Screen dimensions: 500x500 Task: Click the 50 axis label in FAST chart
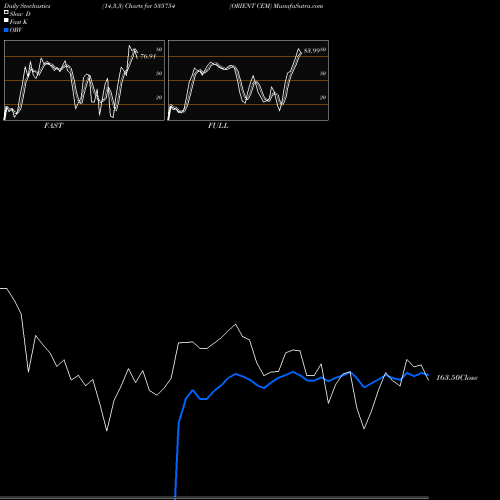coord(159,73)
